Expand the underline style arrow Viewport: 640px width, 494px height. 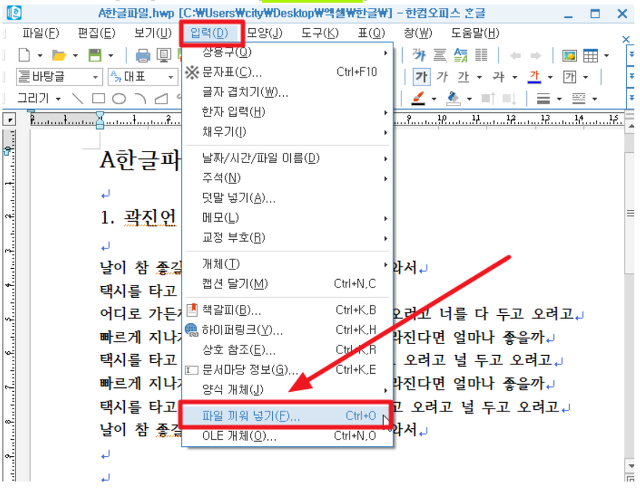(479, 77)
